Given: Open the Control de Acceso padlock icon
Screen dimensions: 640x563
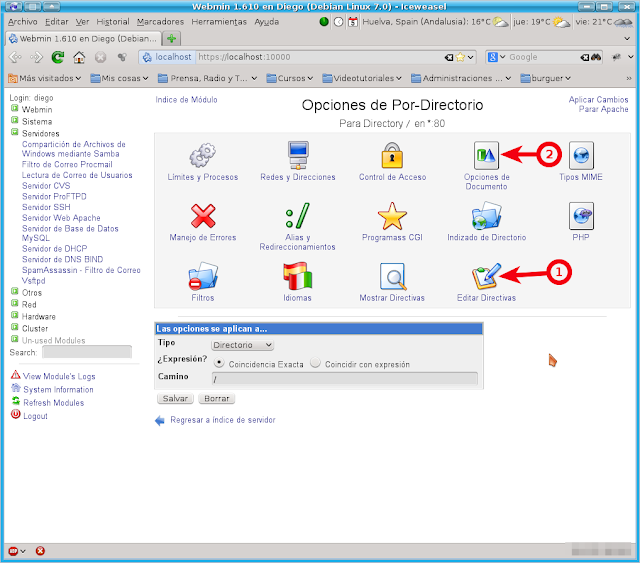Looking at the screenshot, I should (x=392, y=155).
